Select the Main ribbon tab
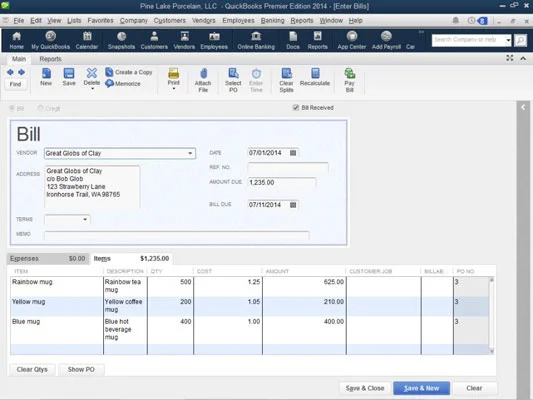The height and width of the screenshot is (400, 533). [x=19, y=59]
